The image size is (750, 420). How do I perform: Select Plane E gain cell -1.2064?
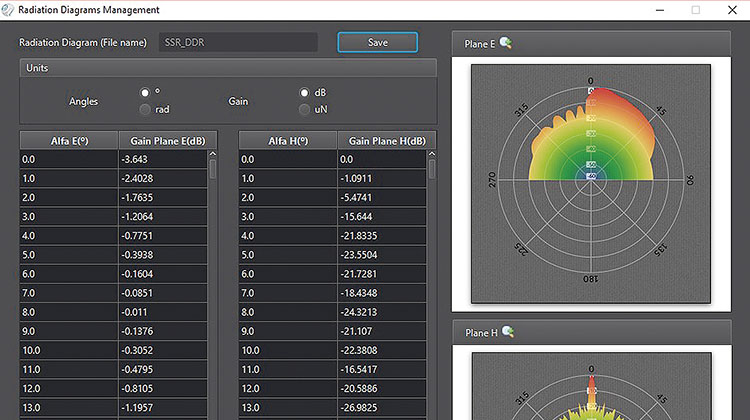163,217
